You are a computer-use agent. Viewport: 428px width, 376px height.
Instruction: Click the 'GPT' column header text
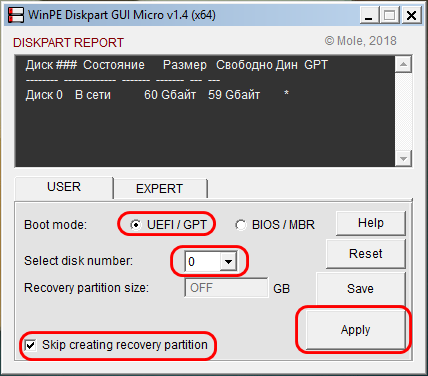coord(316,65)
